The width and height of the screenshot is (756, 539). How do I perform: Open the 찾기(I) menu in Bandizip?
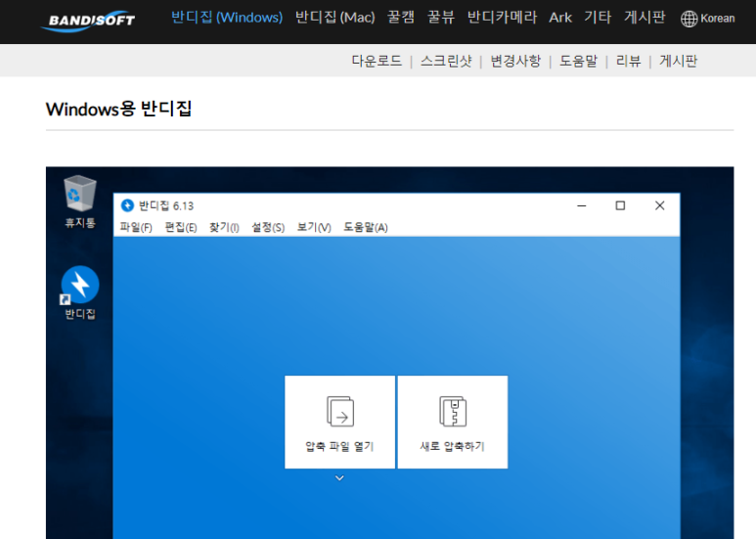click(224, 227)
